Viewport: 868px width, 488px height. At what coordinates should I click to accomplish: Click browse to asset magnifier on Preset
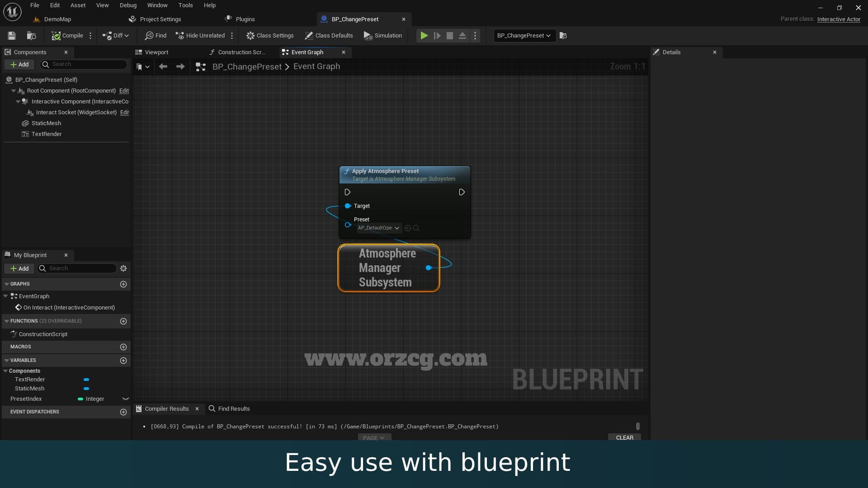coord(416,228)
